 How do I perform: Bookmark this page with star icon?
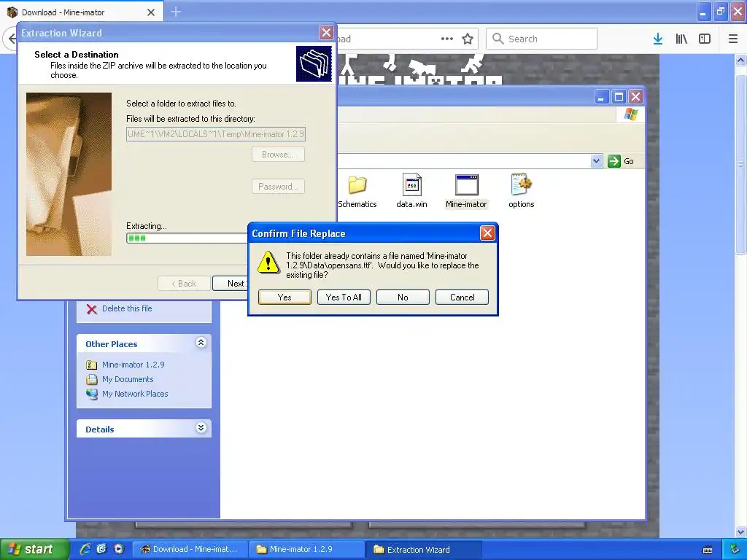[x=468, y=39]
